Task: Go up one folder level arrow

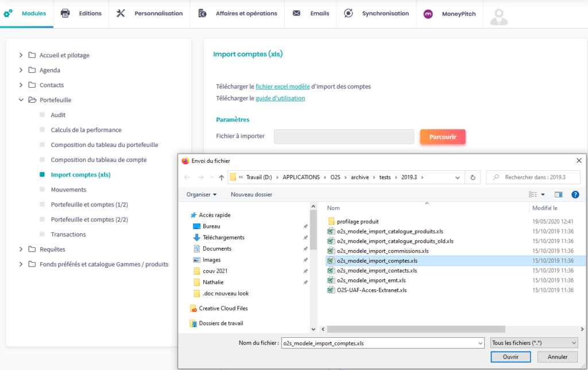Action: (222, 177)
